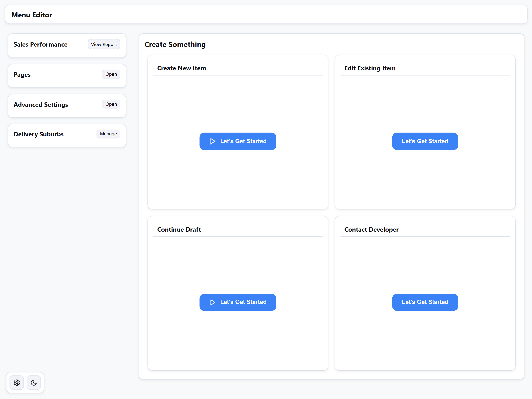Open the Pages section

[x=111, y=74]
